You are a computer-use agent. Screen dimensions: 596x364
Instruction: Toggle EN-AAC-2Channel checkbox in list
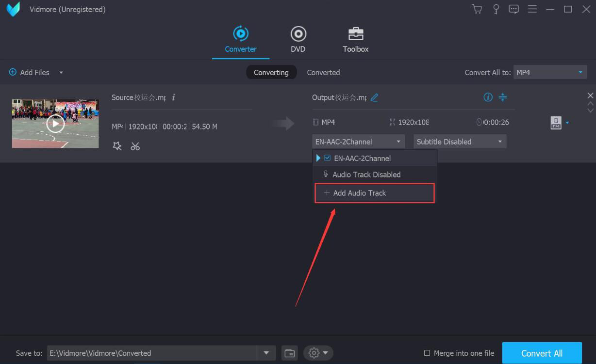click(x=327, y=158)
